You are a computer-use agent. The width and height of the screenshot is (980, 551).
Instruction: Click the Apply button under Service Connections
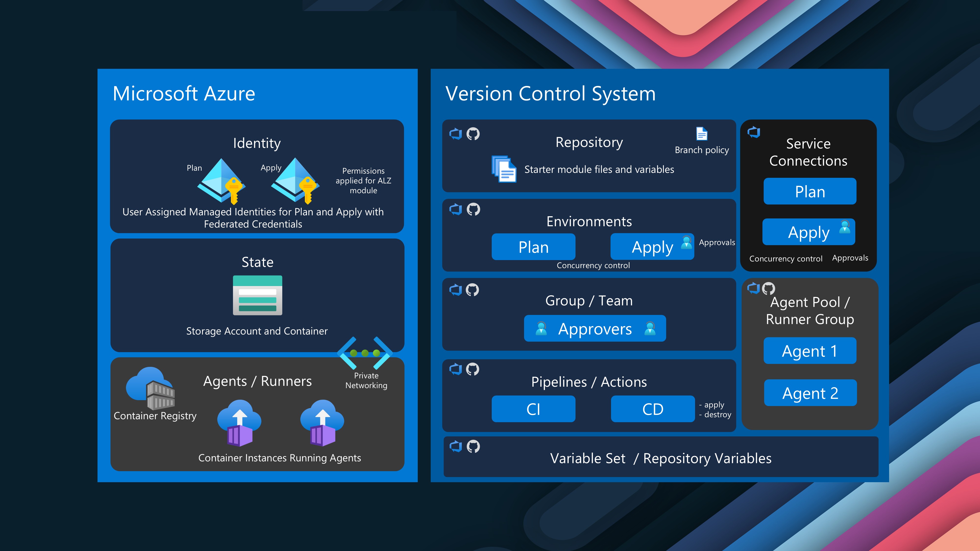coord(809,232)
